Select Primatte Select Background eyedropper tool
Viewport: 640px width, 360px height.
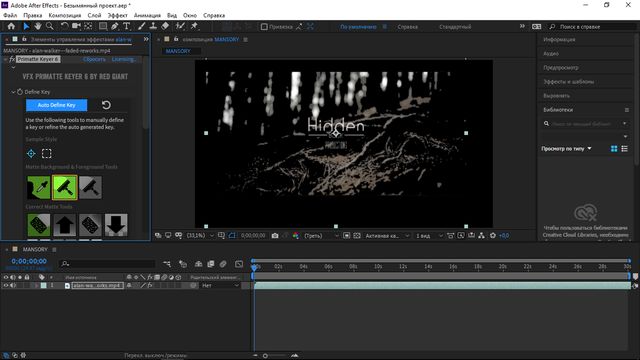pos(39,187)
